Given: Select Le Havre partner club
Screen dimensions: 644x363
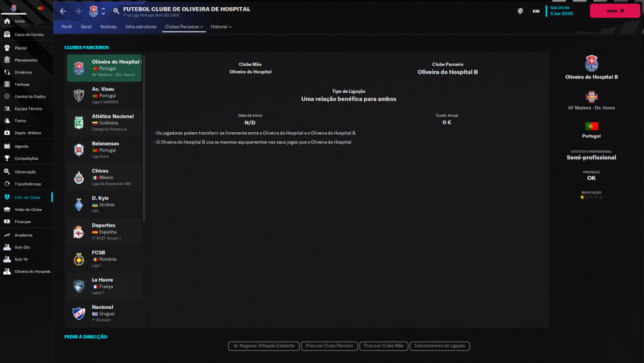Looking at the screenshot, I should (104, 286).
